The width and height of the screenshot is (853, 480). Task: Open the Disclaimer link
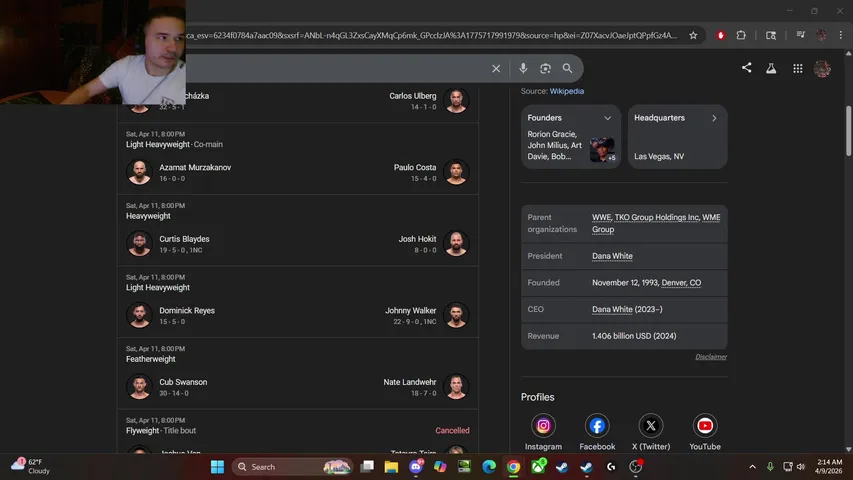click(710, 357)
